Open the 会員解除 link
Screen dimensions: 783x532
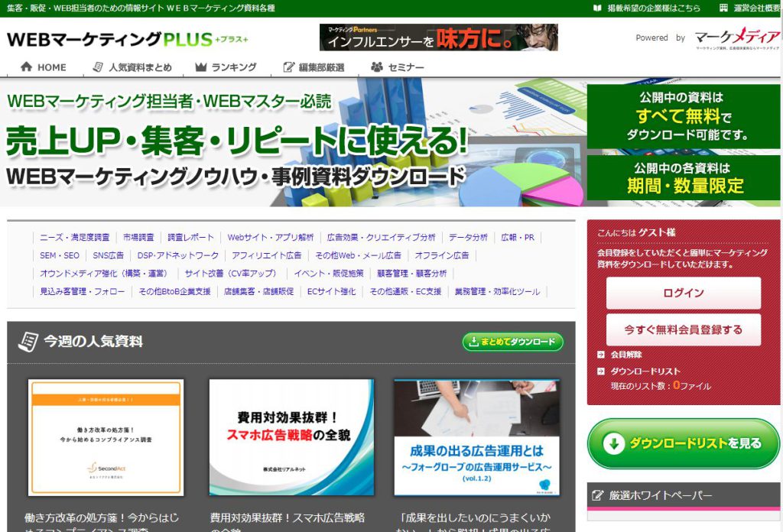(625, 355)
